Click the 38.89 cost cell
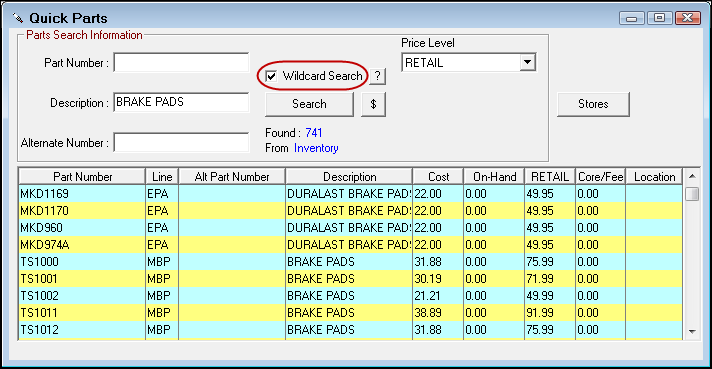712x369 pixels. pos(438,313)
